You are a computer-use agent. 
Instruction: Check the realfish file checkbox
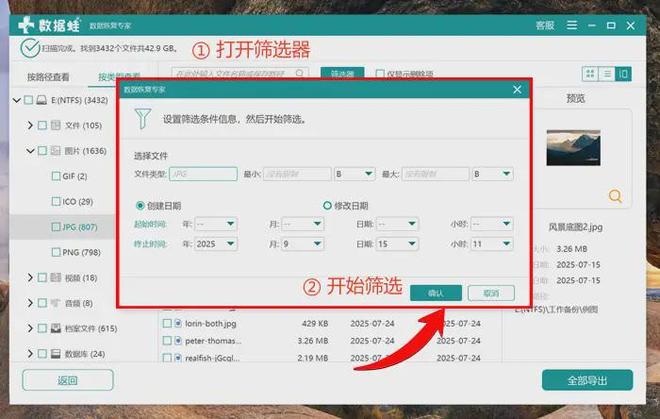tap(167, 358)
